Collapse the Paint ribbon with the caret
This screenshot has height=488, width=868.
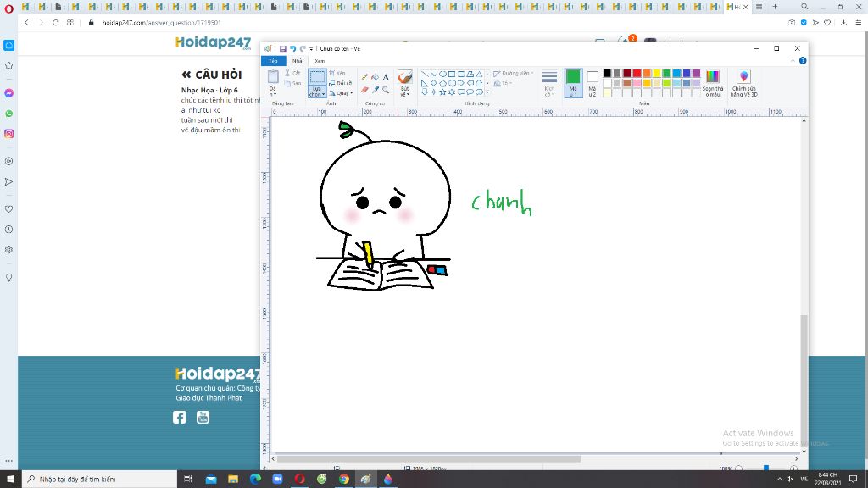[x=793, y=61]
